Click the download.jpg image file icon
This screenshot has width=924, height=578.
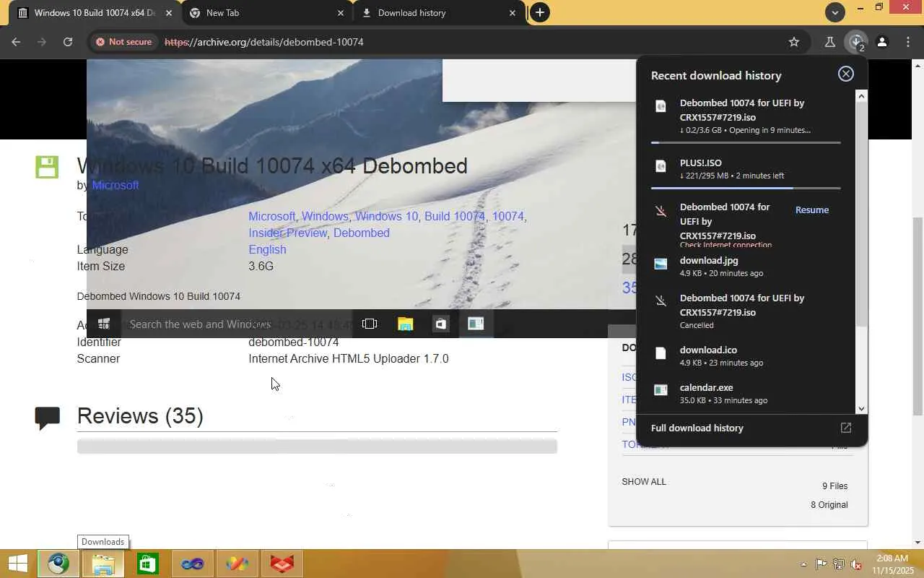[661, 264]
